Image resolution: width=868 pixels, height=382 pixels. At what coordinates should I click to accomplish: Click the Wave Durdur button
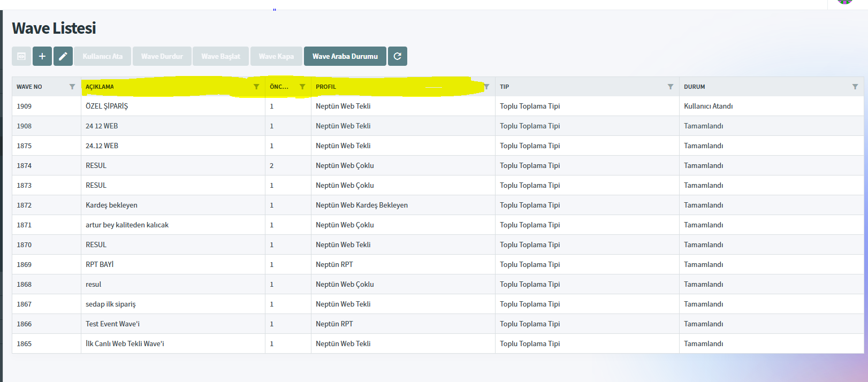pos(162,56)
